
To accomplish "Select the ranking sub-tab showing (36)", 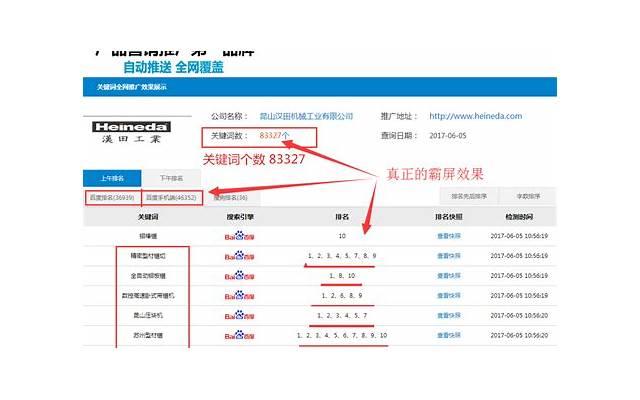I will point(231,198).
